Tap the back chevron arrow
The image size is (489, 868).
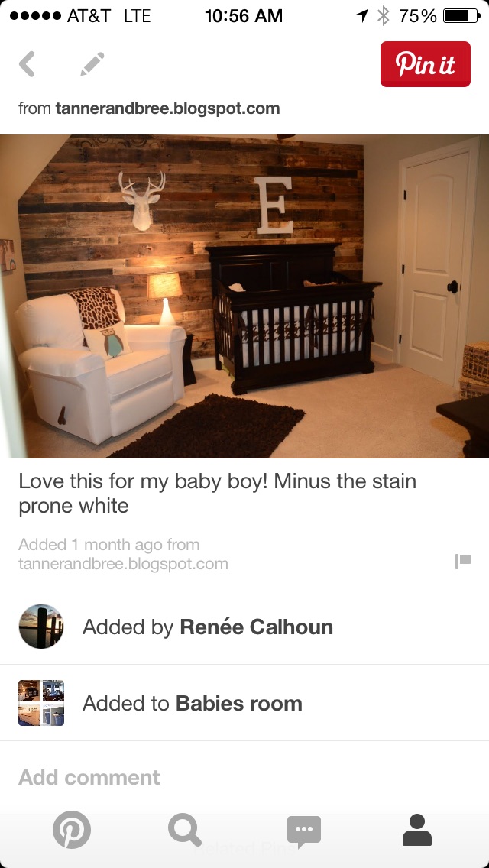[x=28, y=63]
